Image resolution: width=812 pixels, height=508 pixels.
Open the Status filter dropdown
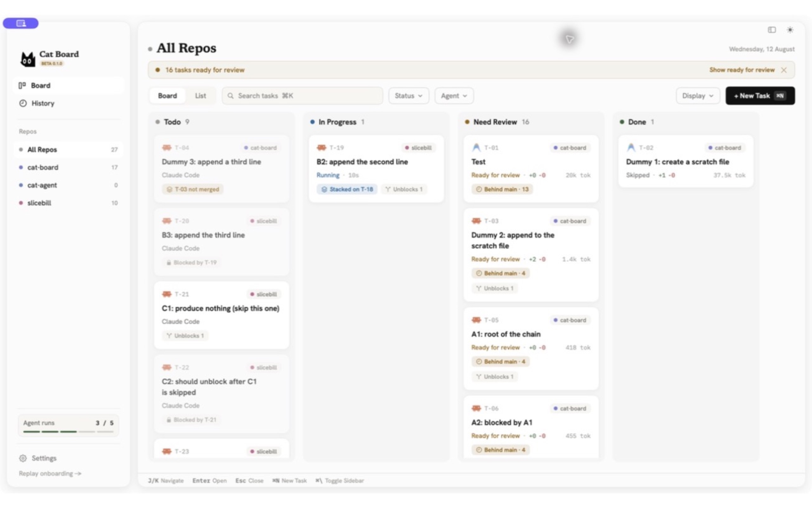(x=408, y=96)
